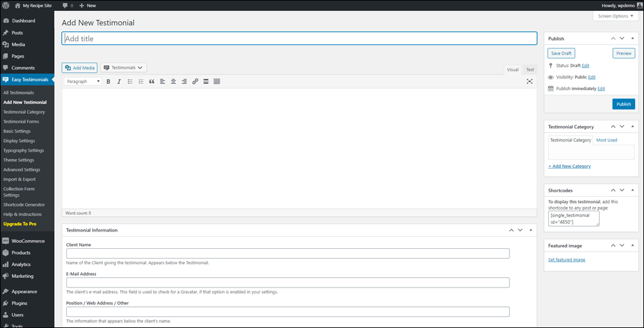Click the Save Draft button
Screen dimensions: 644x328
point(562,53)
